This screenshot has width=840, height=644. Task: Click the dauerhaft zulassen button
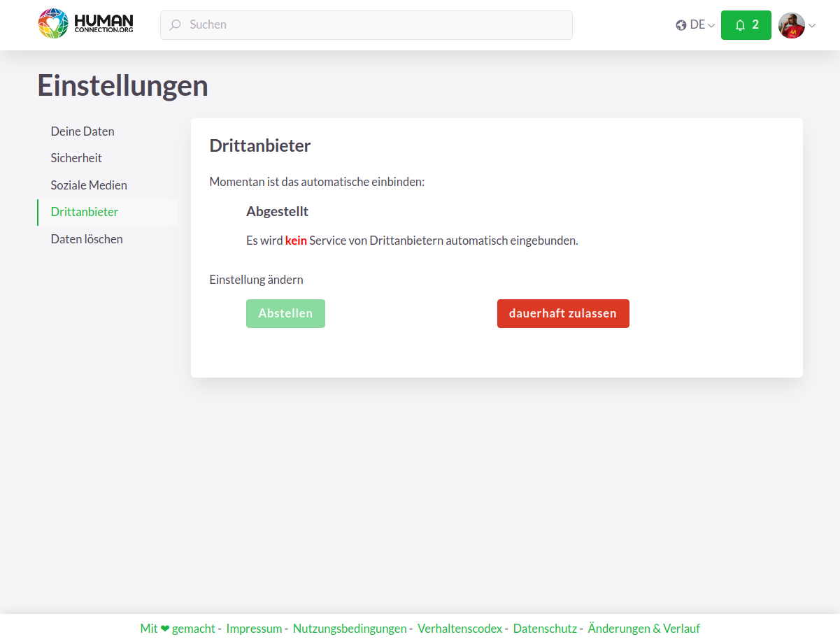click(563, 313)
